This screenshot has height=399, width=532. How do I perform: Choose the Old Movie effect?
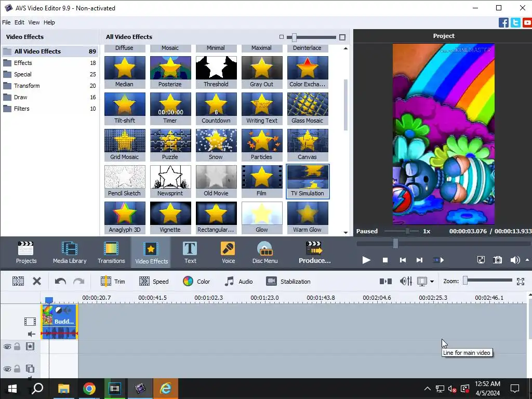pos(216,181)
